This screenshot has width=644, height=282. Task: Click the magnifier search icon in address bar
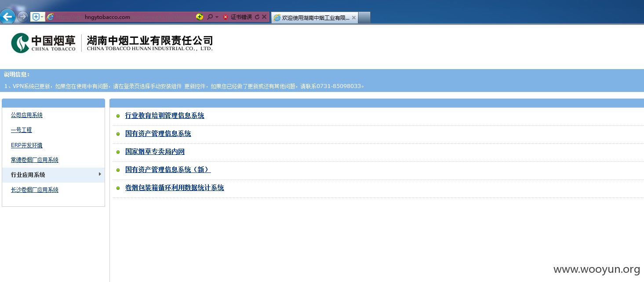(210, 17)
